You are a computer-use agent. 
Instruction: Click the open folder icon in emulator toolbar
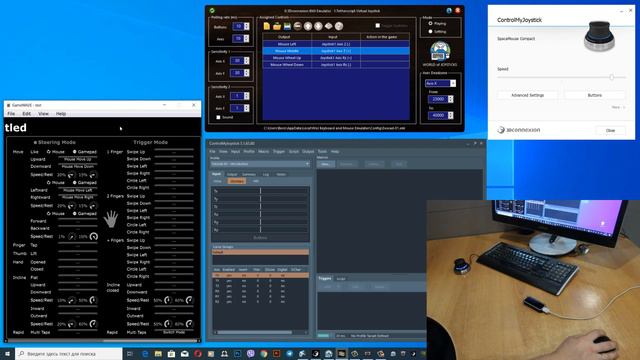(x=277, y=26)
